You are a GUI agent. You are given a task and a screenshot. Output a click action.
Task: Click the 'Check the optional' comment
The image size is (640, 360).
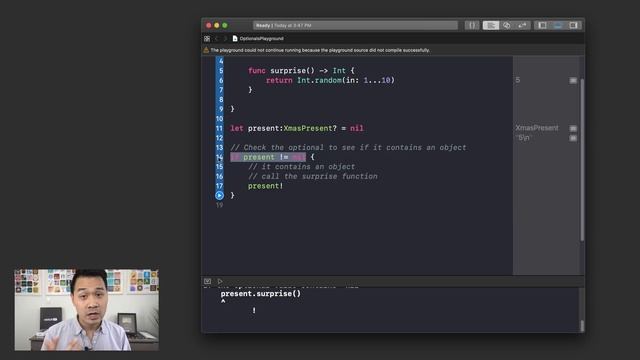(348, 147)
